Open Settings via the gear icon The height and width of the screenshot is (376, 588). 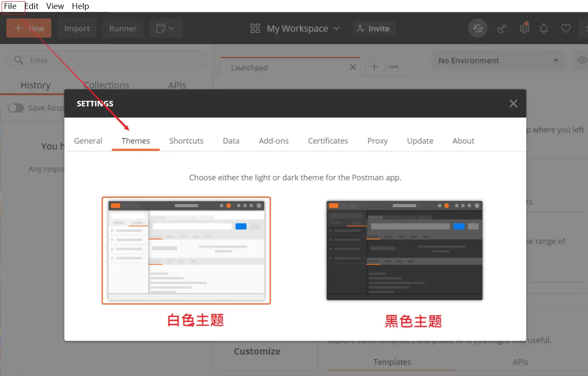click(x=524, y=28)
